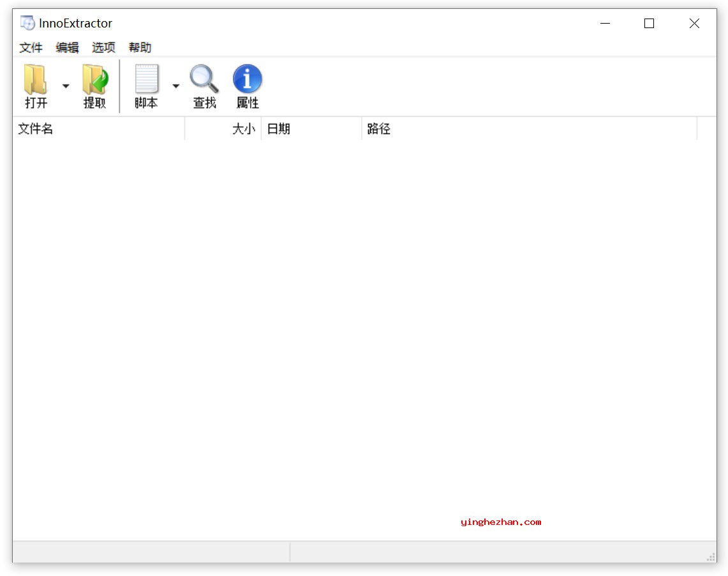Viewport: 728px width, 576px height.
Task: Open the 文件 menu
Action: (x=31, y=47)
